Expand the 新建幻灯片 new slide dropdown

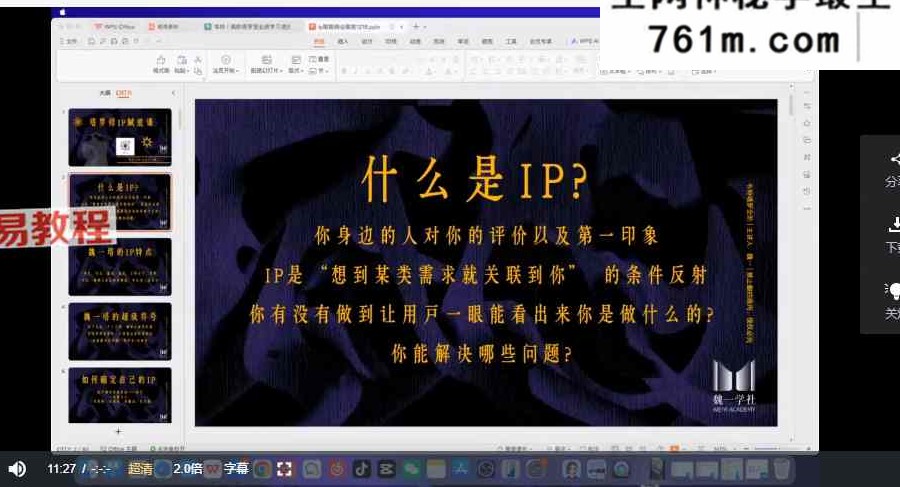point(267,71)
